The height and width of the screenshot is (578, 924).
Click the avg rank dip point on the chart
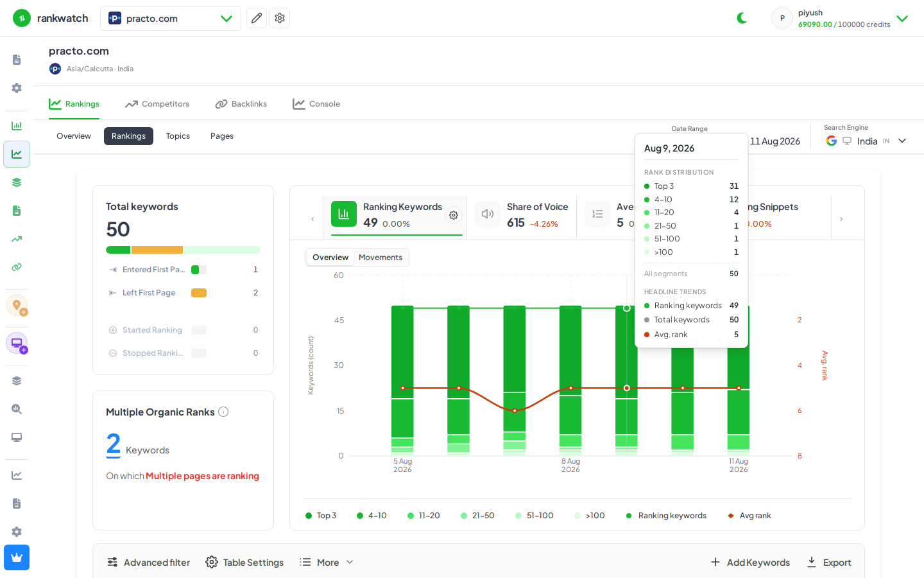click(x=515, y=410)
